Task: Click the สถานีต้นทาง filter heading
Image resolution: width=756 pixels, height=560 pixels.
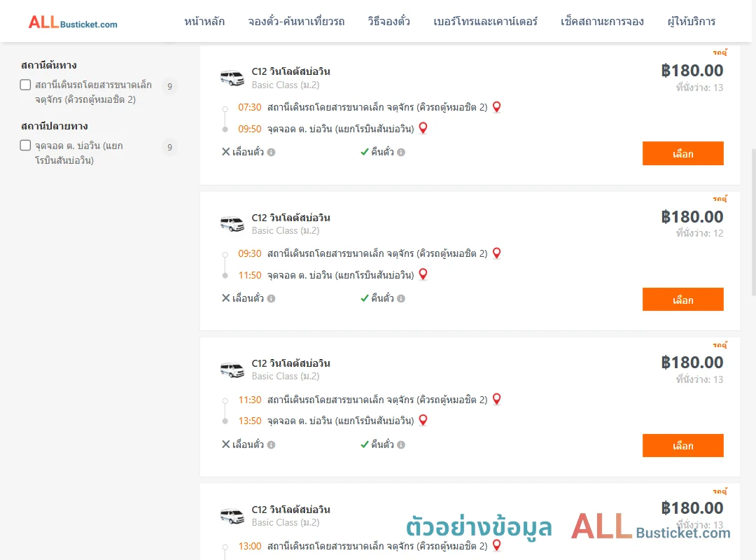Action: [x=49, y=65]
